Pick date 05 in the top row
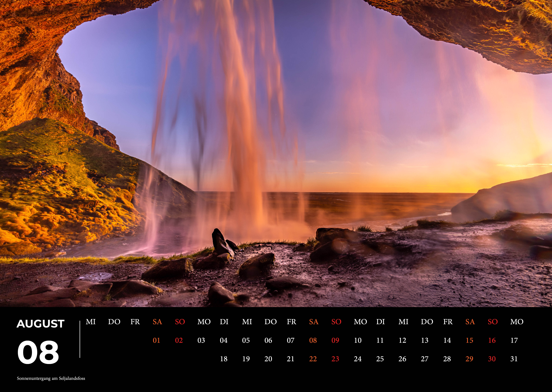 tap(246, 340)
